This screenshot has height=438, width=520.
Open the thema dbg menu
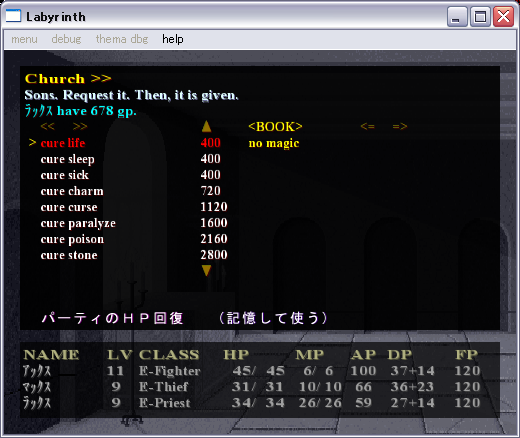(122, 39)
